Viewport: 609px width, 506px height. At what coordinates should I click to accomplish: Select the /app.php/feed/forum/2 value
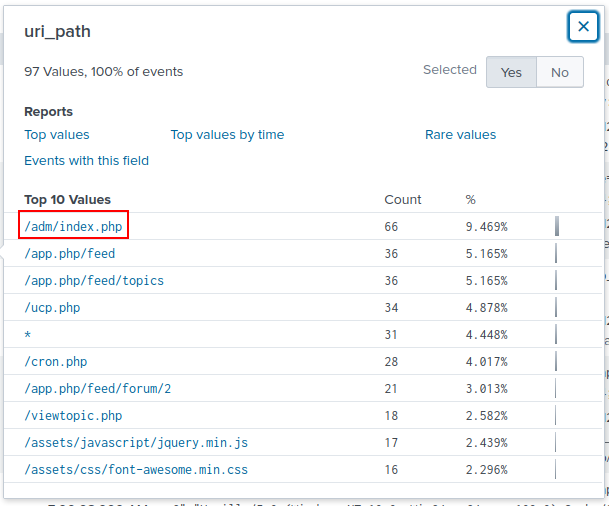pos(98,389)
